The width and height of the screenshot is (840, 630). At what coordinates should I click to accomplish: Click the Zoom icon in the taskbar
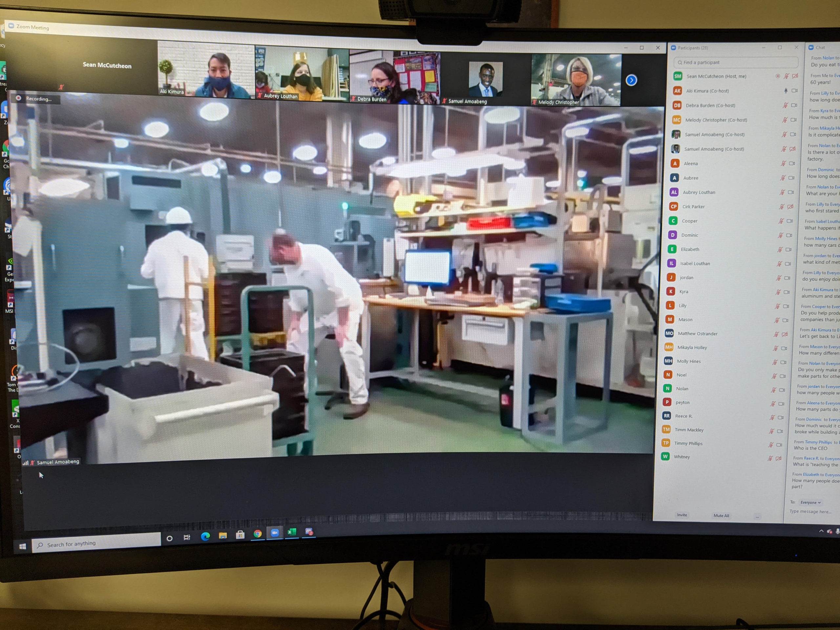[275, 533]
